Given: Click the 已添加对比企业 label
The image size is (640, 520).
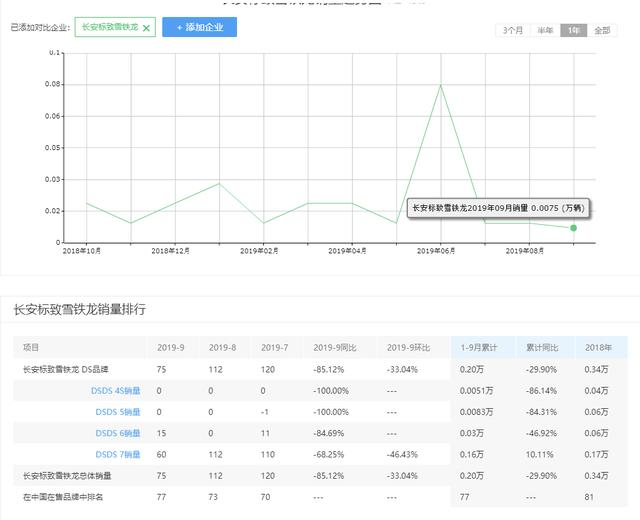Looking at the screenshot, I should click(40, 27).
